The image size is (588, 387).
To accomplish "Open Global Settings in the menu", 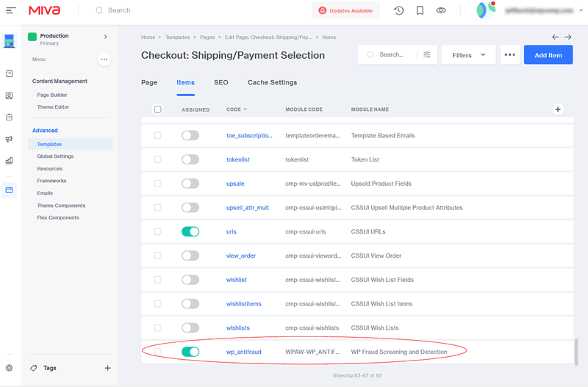I will (x=56, y=156).
